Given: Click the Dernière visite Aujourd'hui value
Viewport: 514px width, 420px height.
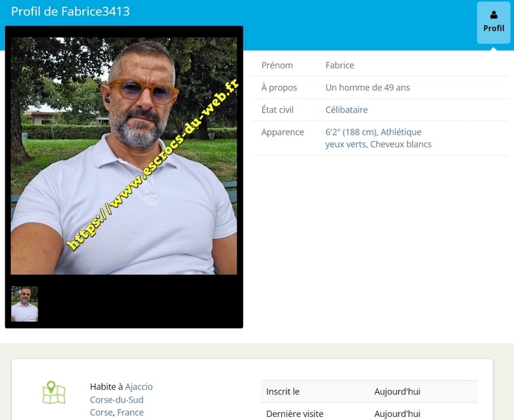Looking at the screenshot, I should 397,413.
